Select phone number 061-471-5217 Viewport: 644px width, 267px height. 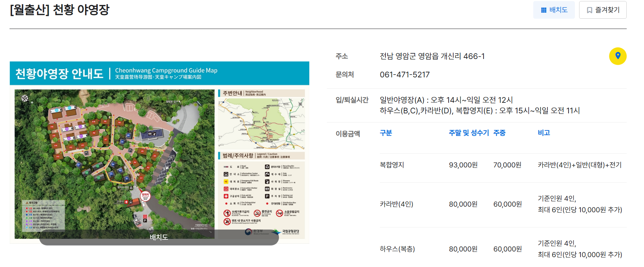click(x=405, y=75)
